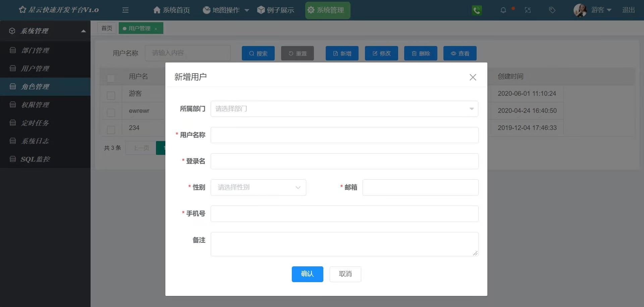Switch to the 首页 tab
The width and height of the screenshot is (644, 307).
click(106, 28)
